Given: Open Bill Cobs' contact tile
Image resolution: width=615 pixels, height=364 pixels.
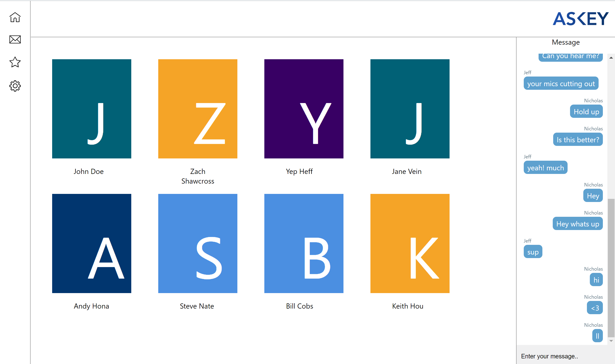Looking at the screenshot, I should [304, 243].
